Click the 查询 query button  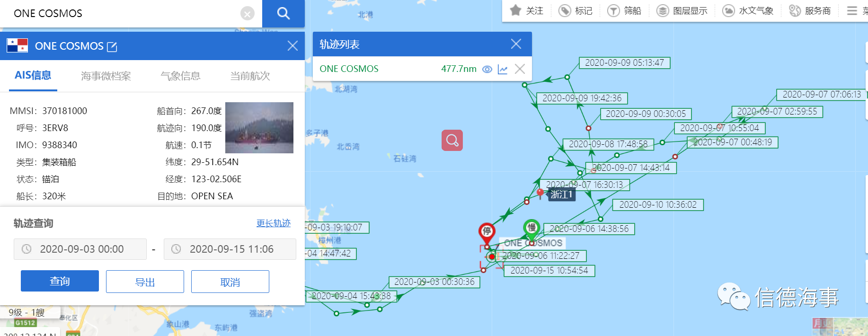click(x=60, y=281)
